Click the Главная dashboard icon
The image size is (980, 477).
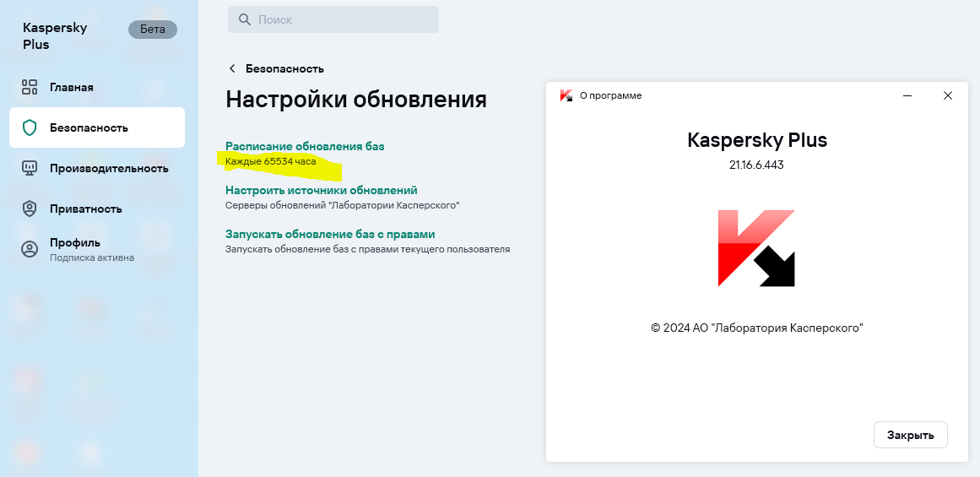tap(30, 87)
